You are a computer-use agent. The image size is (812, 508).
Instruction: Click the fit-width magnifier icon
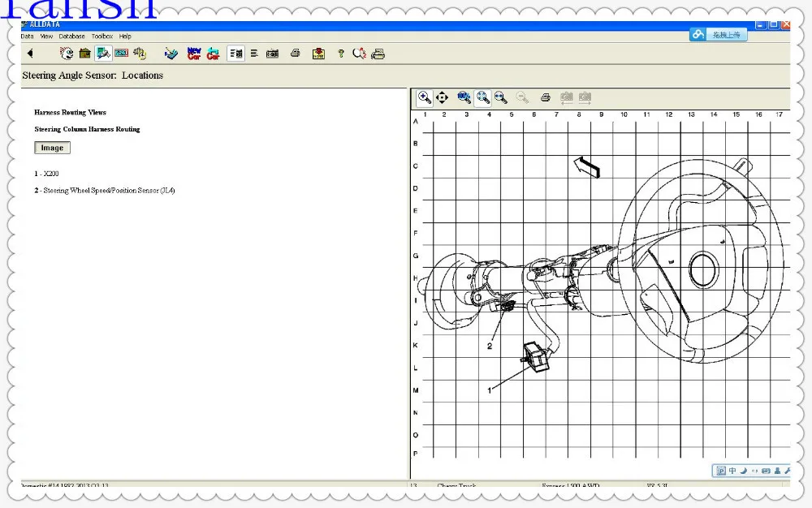501,97
